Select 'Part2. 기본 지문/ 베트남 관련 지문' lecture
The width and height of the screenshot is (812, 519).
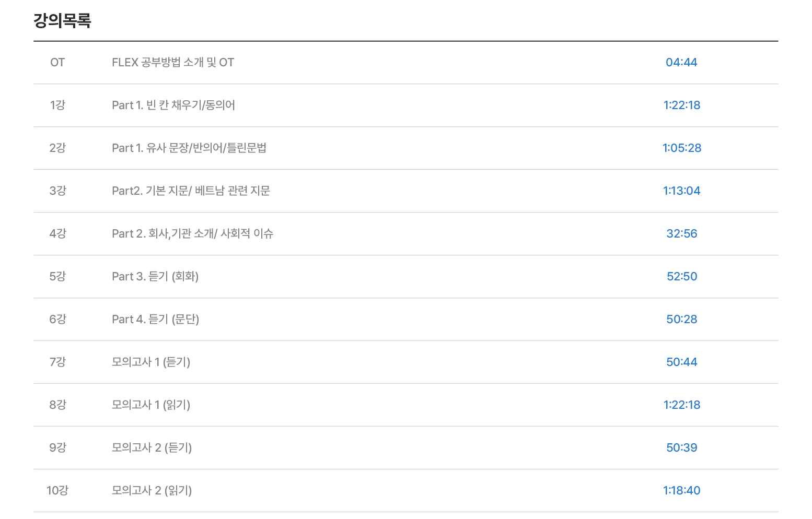click(x=191, y=191)
